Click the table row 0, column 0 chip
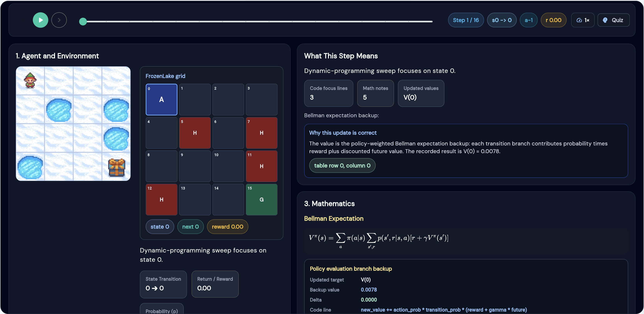Viewport: 644px width, 314px height. click(x=342, y=166)
